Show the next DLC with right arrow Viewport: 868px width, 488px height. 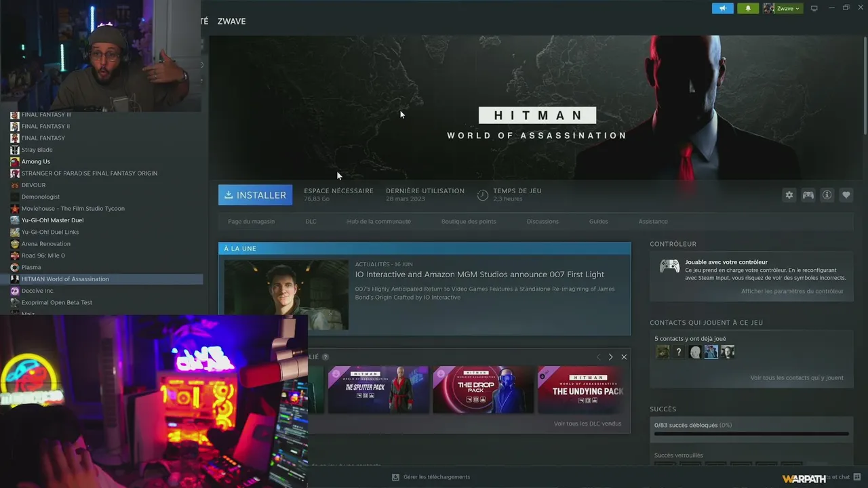coord(610,357)
